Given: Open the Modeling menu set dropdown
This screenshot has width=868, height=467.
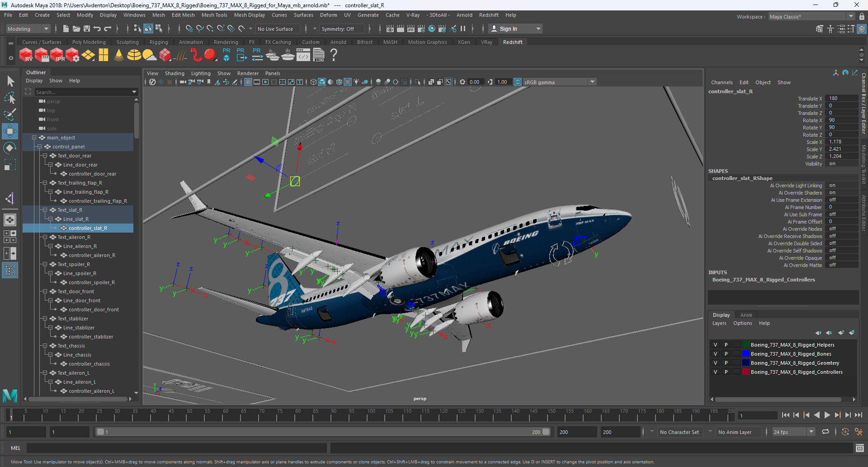Looking at the screenshot, I should pos(28,29).
